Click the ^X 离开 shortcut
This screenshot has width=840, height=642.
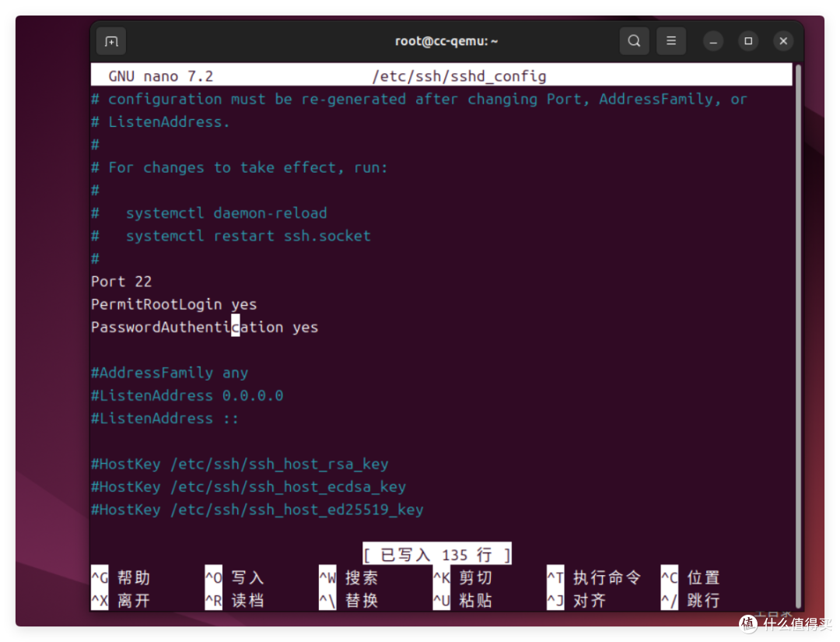[x=121, y=600]
